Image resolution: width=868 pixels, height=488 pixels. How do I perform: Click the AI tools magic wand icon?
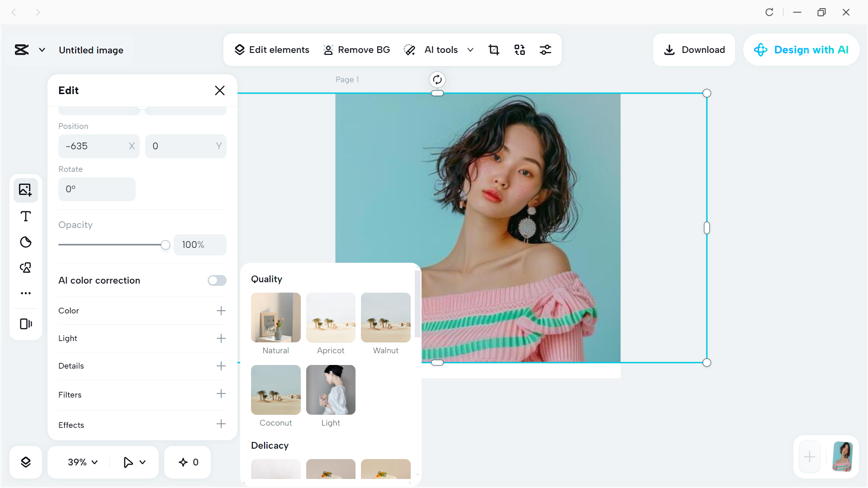tap(410, 49)
